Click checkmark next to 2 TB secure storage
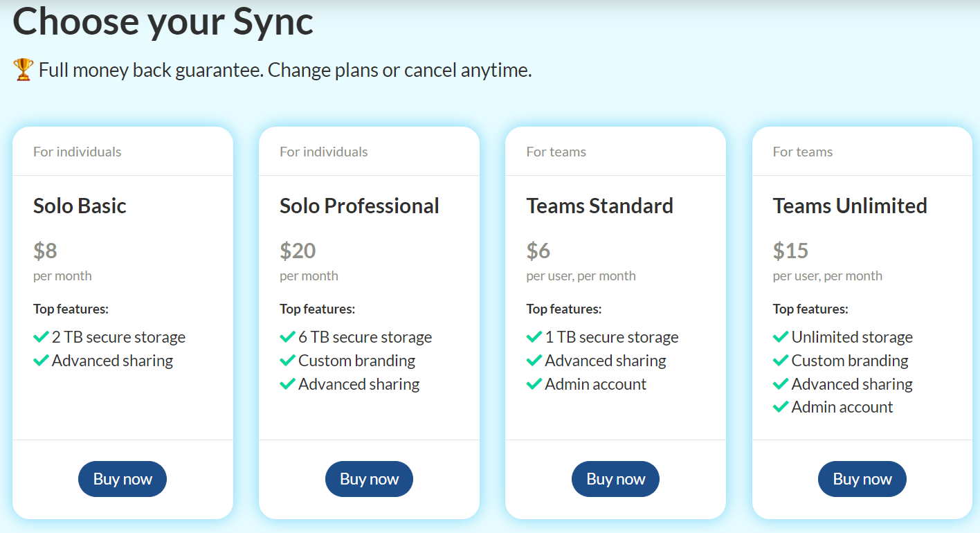The width and height of the screenshot is (980, 533). pos(41,337)
